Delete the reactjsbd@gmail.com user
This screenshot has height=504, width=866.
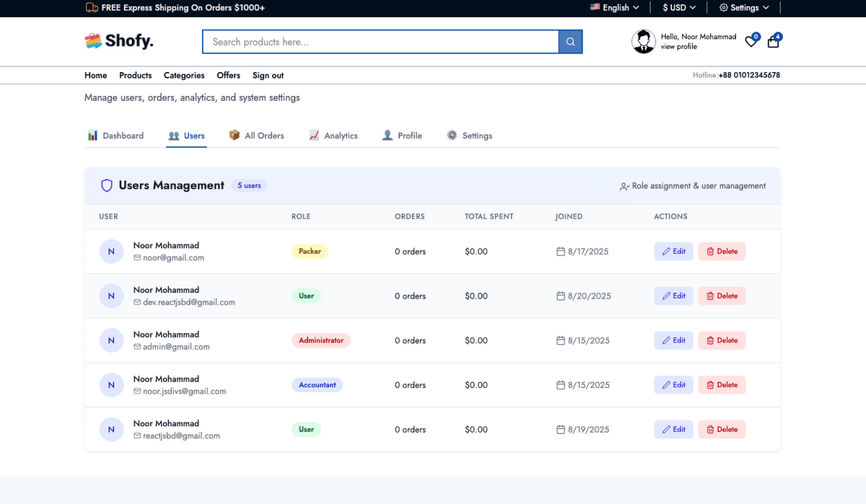pos(722,430)
